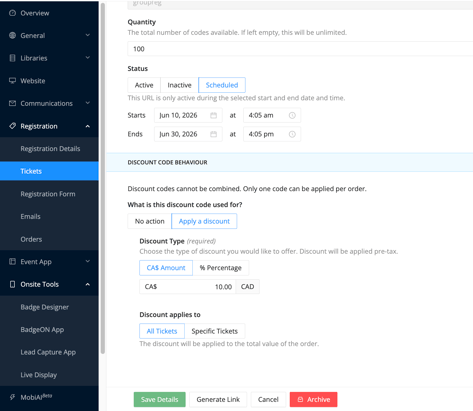Click the Save Details button

pos(160,399)
